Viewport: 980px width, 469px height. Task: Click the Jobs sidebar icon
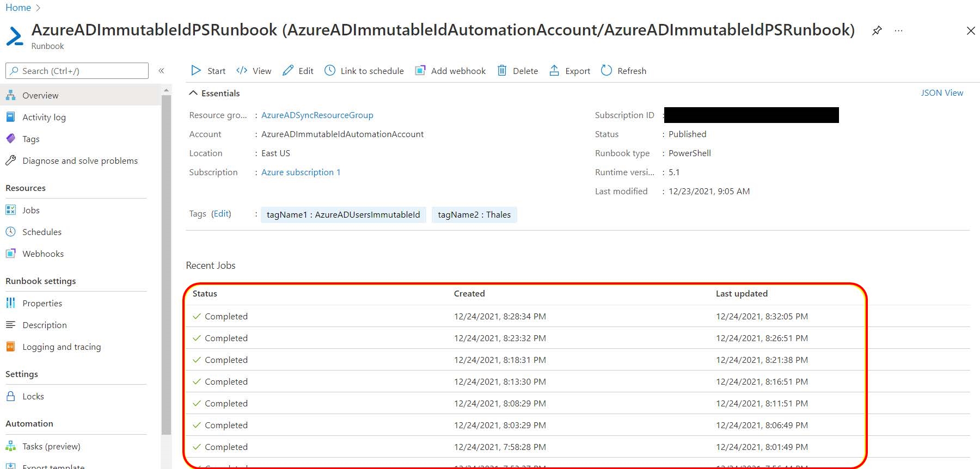point(10,210)
